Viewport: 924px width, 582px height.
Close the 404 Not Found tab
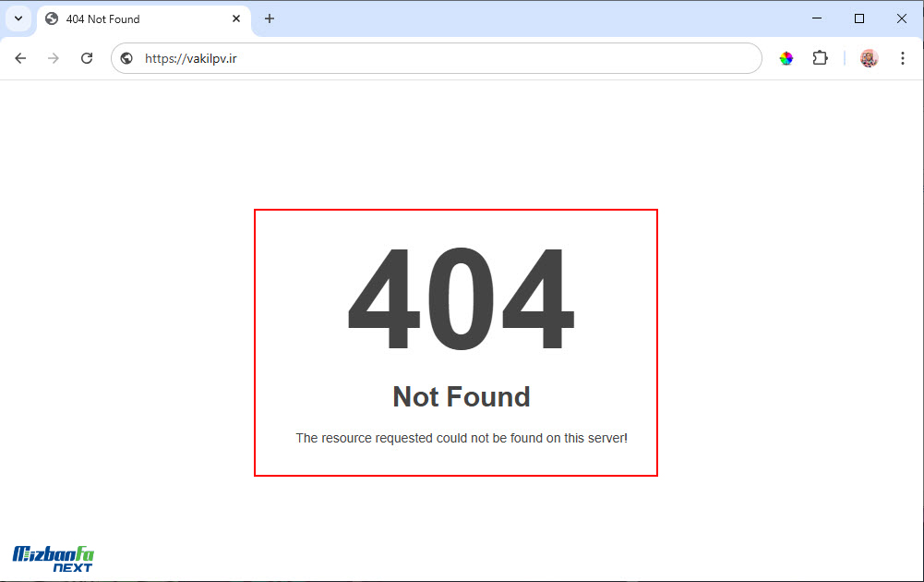click(x=236, y=18)
